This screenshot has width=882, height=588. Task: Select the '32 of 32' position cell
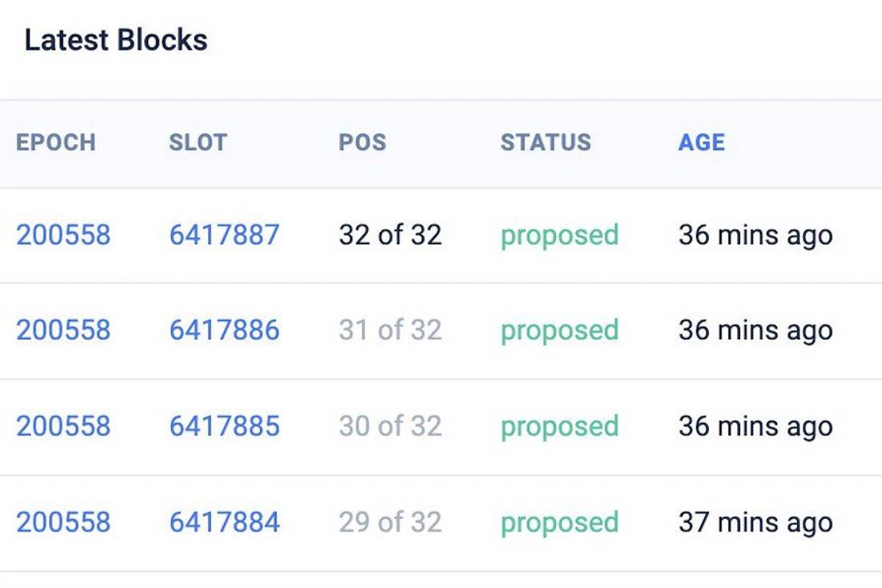point(390,235)
